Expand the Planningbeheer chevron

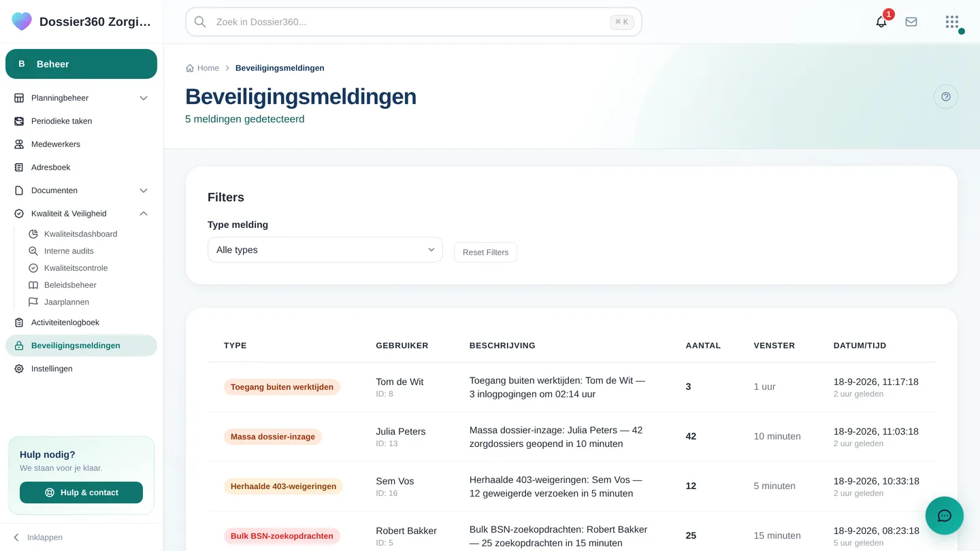click(144, 98)
